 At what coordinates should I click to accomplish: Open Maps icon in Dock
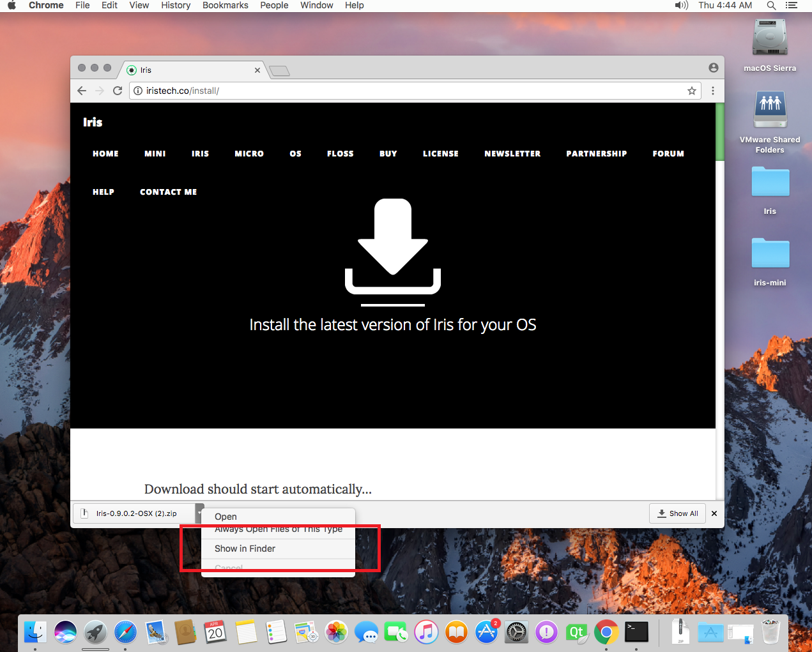[x=306, y=632]
